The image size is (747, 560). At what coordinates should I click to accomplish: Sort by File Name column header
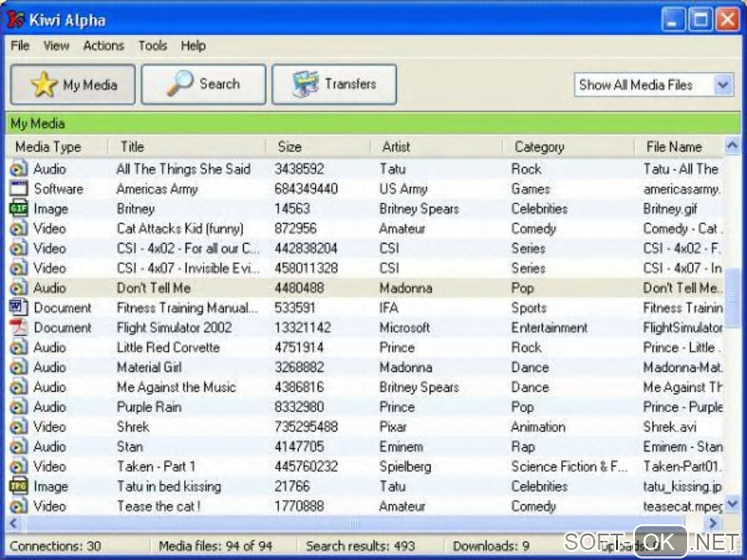point(679,146)
